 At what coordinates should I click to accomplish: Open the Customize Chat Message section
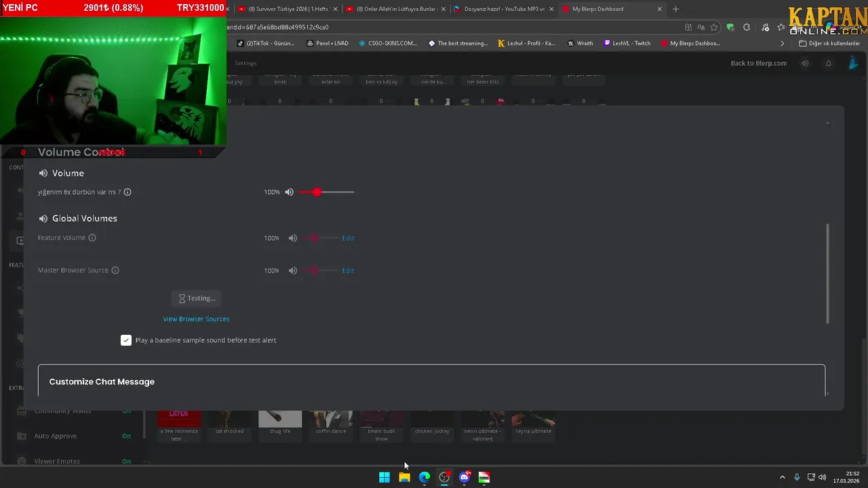[x=431, y=382]
